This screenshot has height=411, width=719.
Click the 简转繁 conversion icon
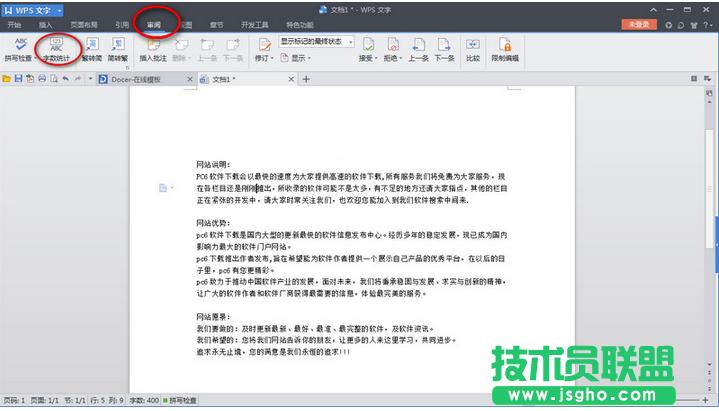click(119, 45)
